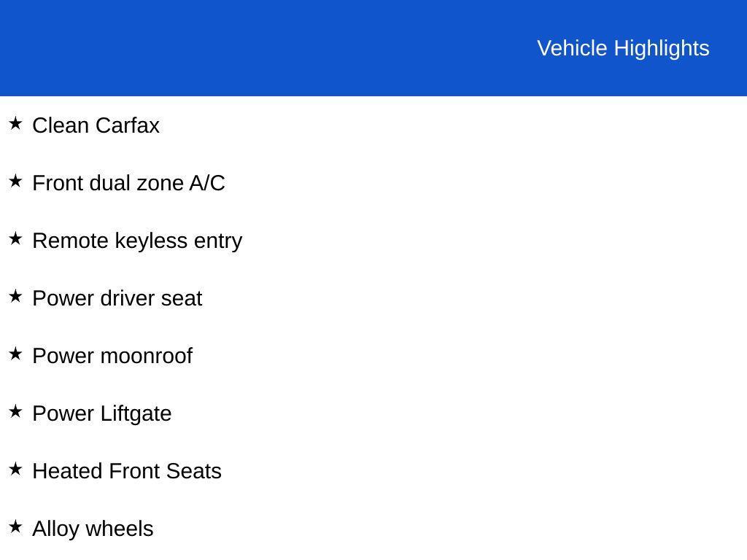Click the word "Highlights" in the header
747x560 pixels.
pos(662,48)
